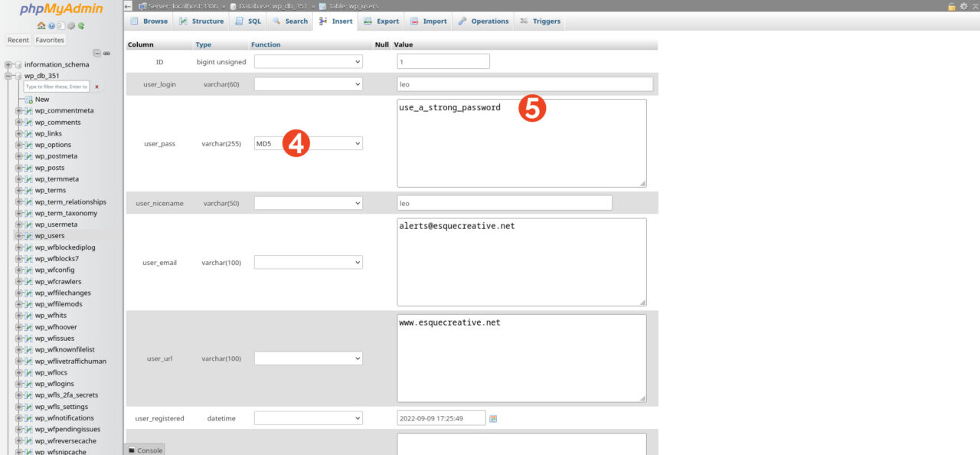Click the SSL lock icon in the top bar

tap(952, 7)
